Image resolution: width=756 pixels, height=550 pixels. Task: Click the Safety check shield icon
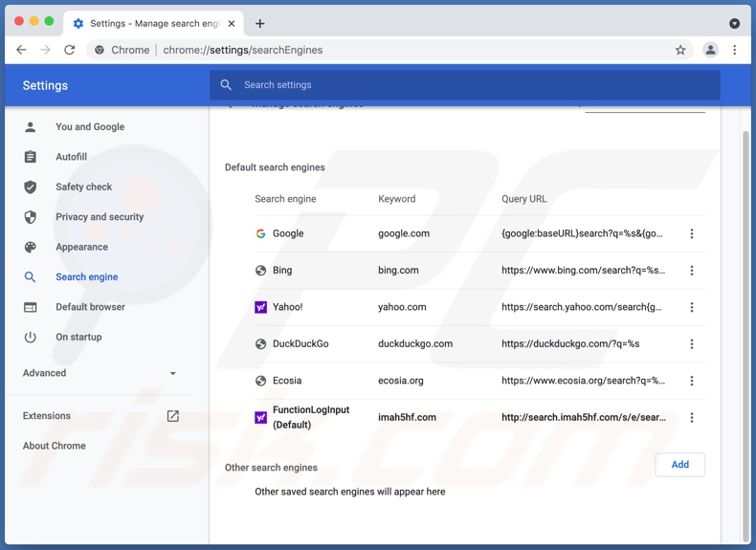[31, 187]
